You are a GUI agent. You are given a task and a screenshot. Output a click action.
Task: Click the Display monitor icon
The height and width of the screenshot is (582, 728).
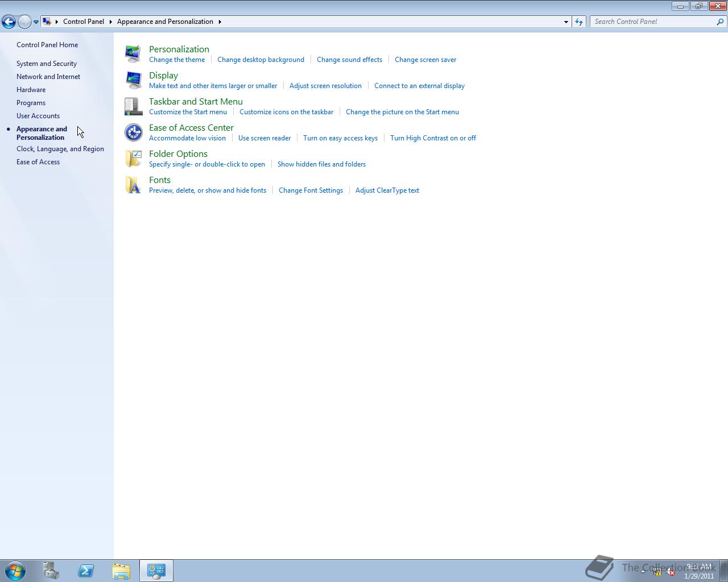(x=133, y=80)
